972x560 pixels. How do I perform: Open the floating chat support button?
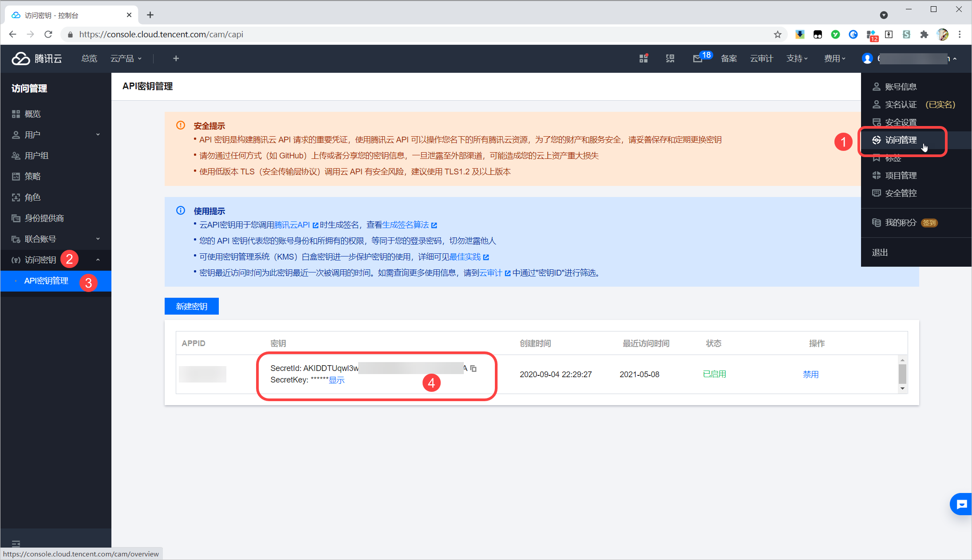961,504
